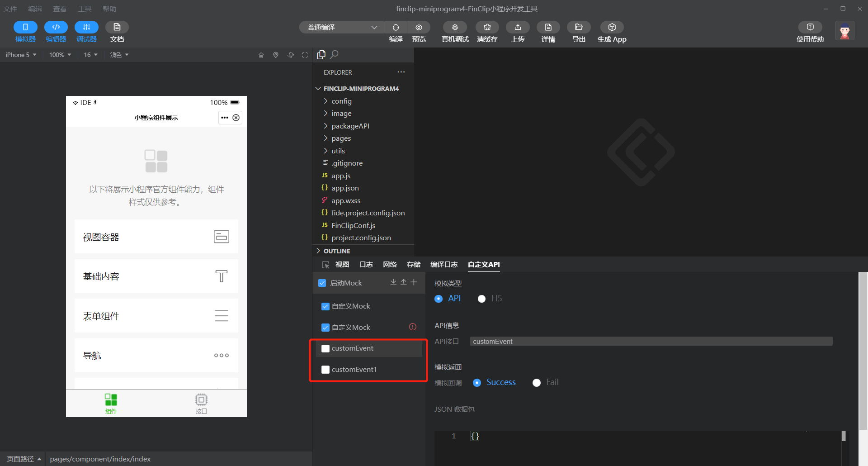Toggle the simulator panel icon
The width and height of the screenshot is (868, 466).
25,27
